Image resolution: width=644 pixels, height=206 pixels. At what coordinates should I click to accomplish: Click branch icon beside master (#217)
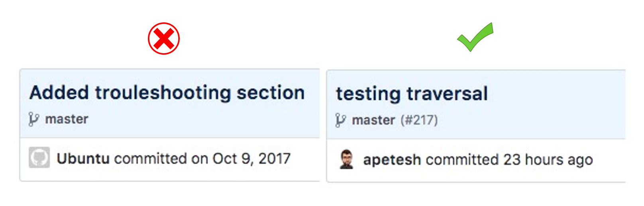click(341, 120)
